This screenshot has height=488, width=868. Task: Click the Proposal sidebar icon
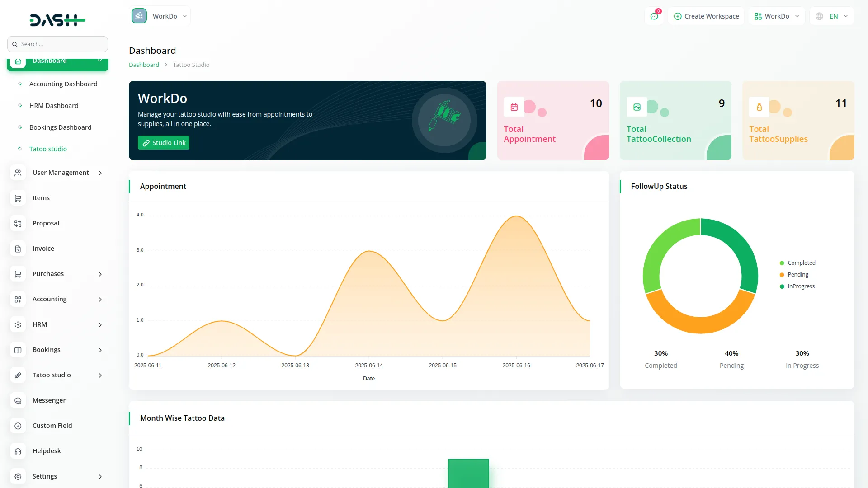18,223
